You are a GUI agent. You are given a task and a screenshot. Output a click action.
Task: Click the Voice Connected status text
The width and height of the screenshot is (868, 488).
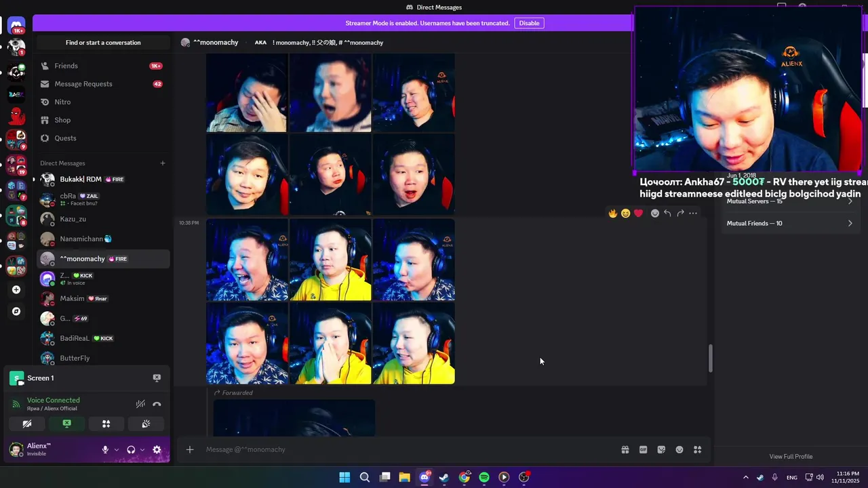point(54,400)
